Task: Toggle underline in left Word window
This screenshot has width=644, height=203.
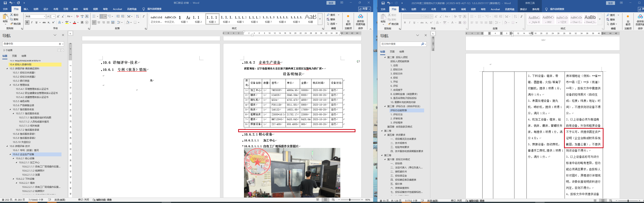Action: coord(37,23)
